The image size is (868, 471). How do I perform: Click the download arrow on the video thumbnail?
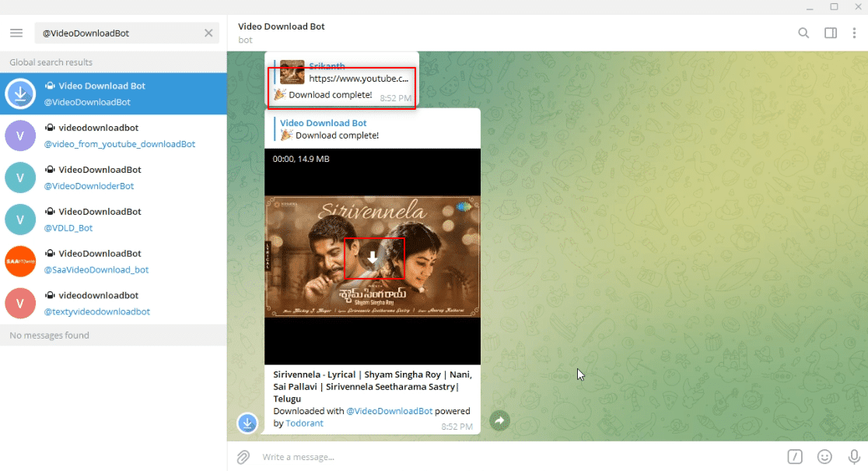[x=373, y=258]
